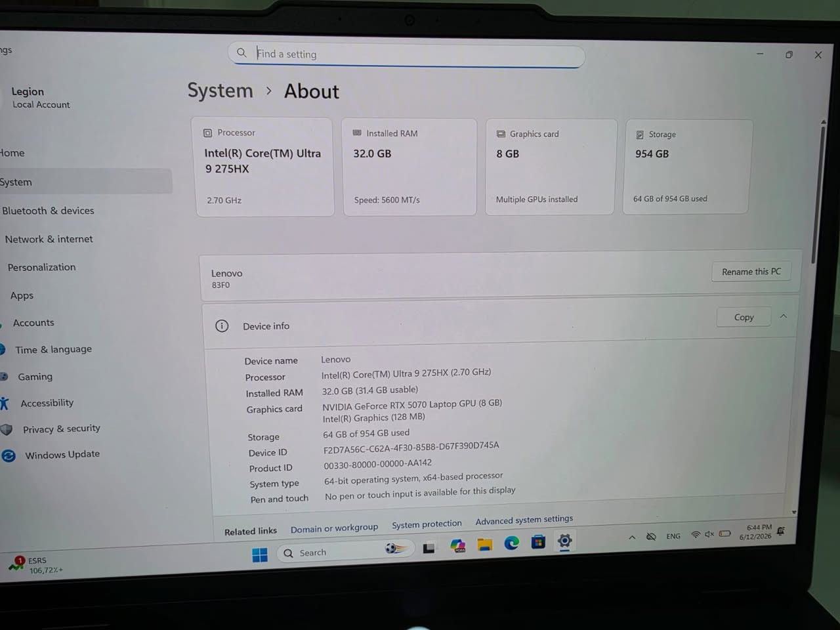Click the magnifier icon in the settings search box
This screenshot has width=840, height=630.
pos(241,52)
